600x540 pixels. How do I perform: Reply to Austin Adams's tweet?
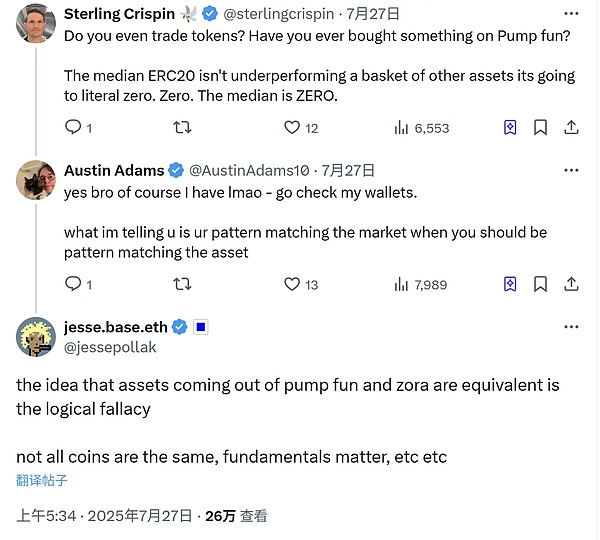[72, 284]
